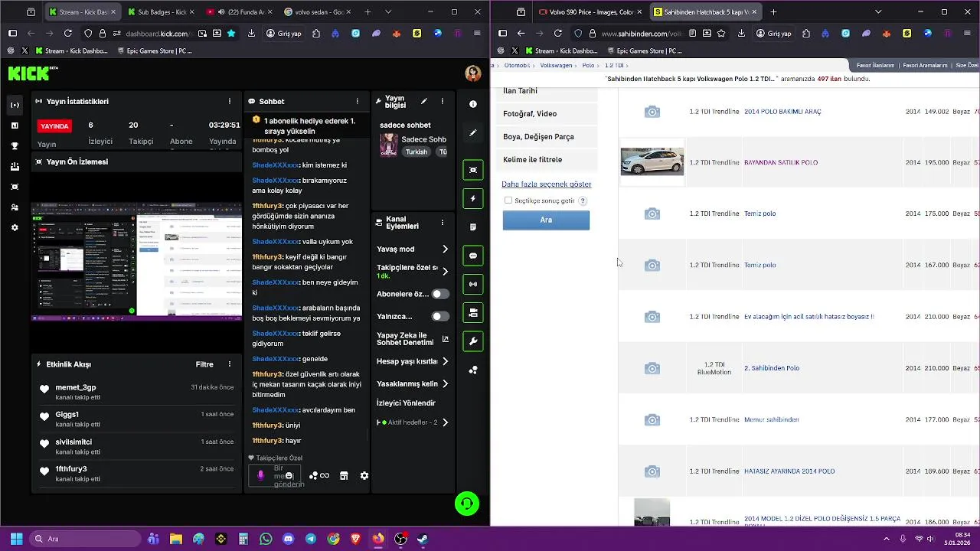Open new tab in Sahibinden window
This screenshot has width=980, height=551.
point(773,12)
